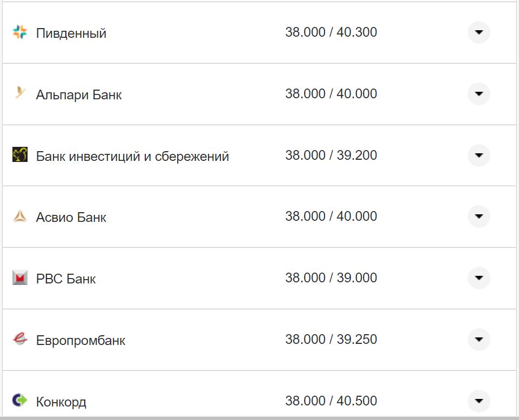This screenshot has height=420, width=519.
Task: Select the РВС Банк name label
Action: click(x=66, y=278)
